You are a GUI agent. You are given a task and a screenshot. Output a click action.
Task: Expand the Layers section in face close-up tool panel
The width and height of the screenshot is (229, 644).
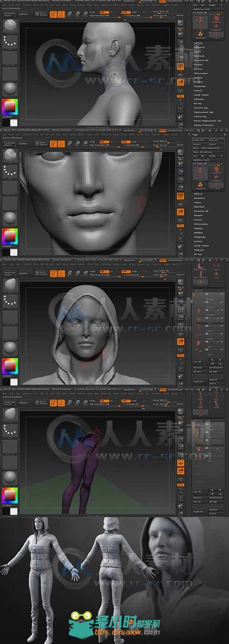197,202
